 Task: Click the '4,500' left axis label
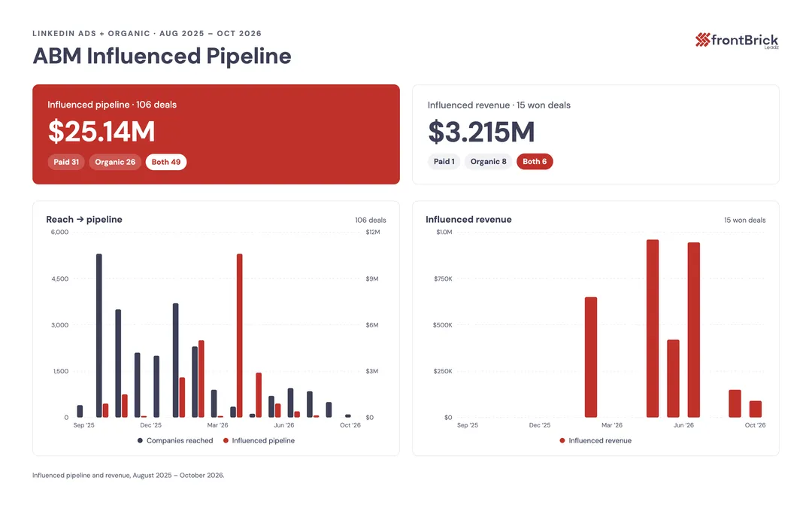coord(59,279)
